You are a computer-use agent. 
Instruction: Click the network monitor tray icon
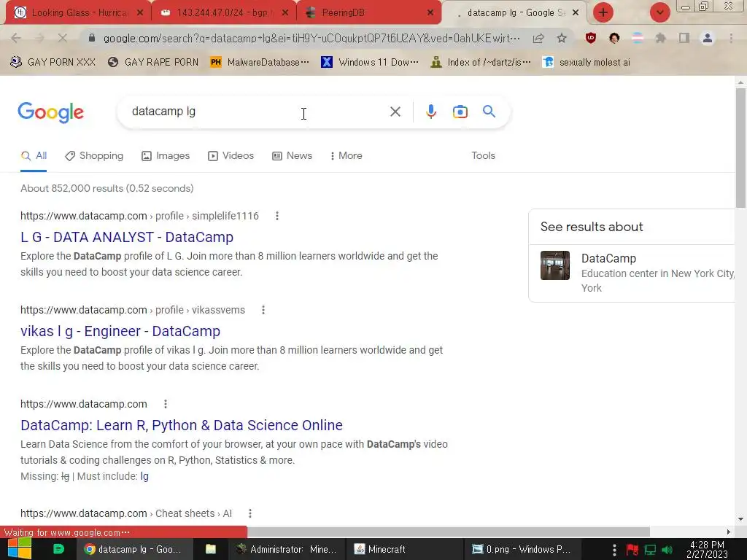coord(650,550)
